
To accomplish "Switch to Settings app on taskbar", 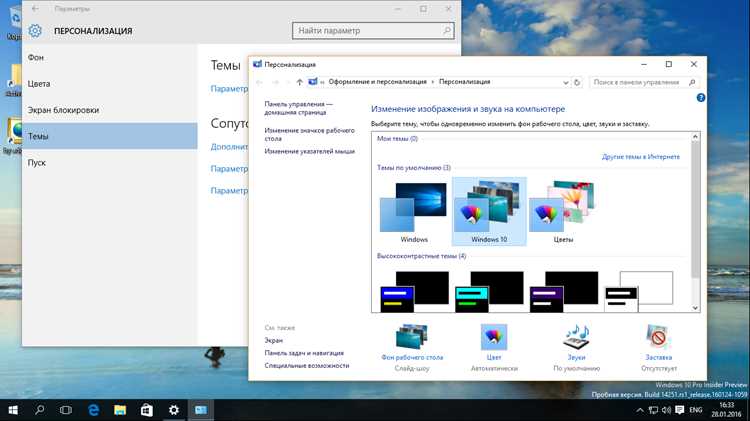I will (x=174, y=410).
